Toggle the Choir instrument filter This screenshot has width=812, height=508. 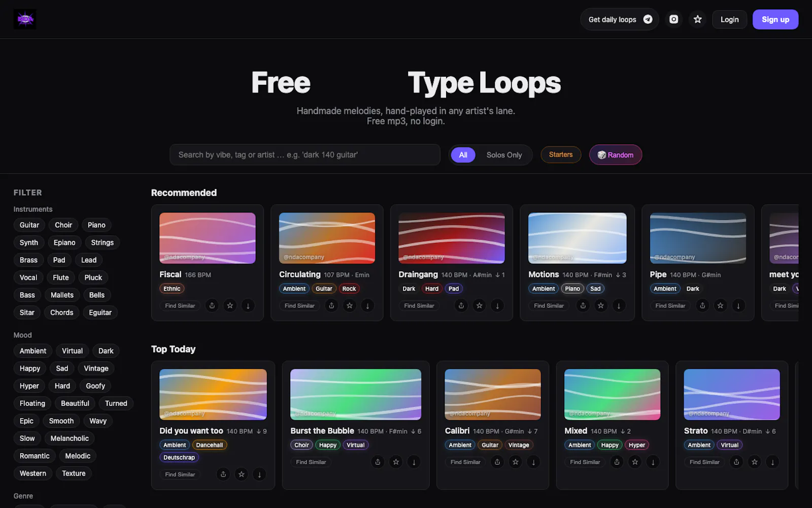[63, 225]
